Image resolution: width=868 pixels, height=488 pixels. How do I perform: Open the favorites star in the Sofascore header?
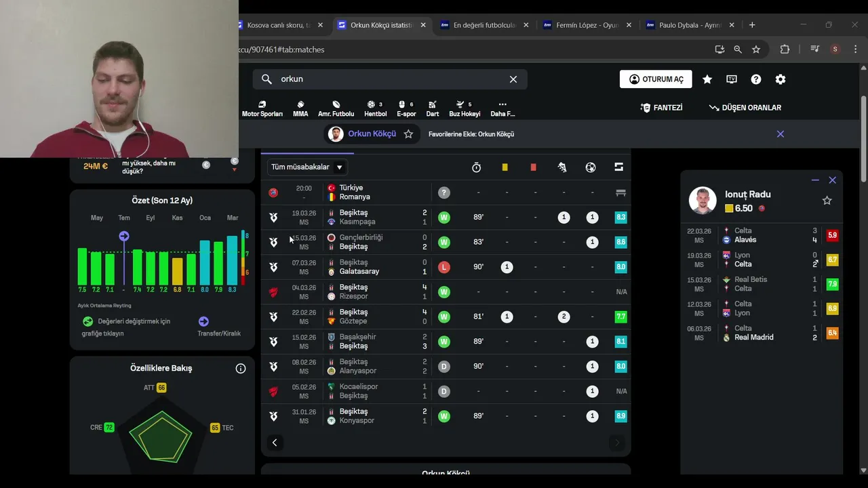(x=707, y=79)
